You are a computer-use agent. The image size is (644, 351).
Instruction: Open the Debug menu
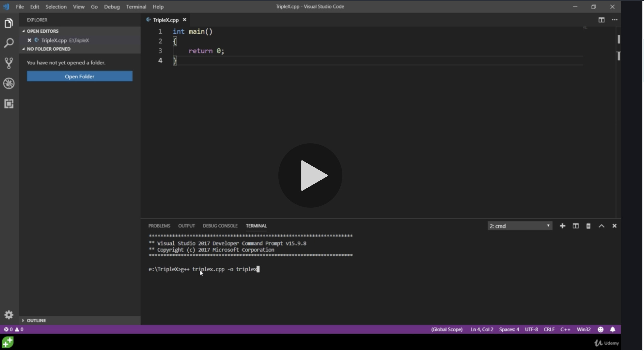pyautogui.click(x=112, y=7)
